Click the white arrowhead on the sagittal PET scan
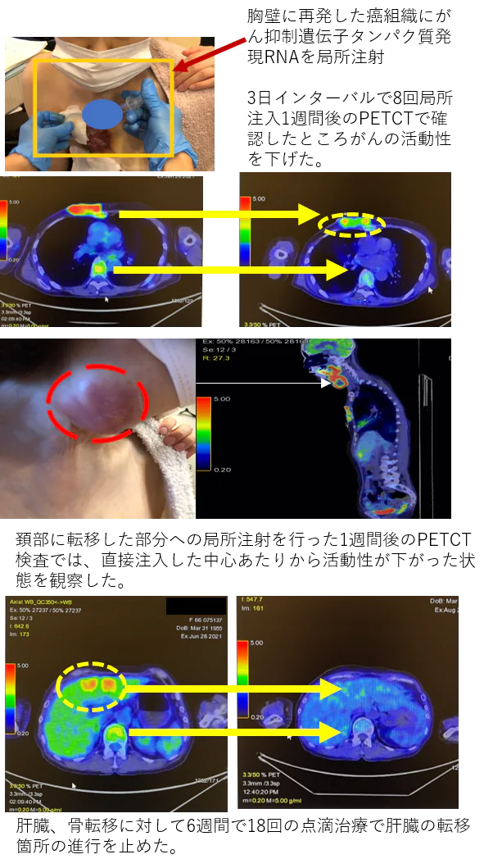Screen dimensions: 493x868 coord(326,383)
